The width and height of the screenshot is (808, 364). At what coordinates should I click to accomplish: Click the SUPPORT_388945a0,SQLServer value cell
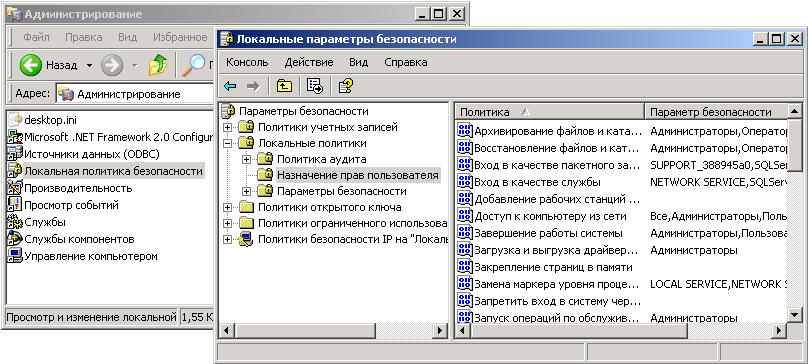point(718,165)
